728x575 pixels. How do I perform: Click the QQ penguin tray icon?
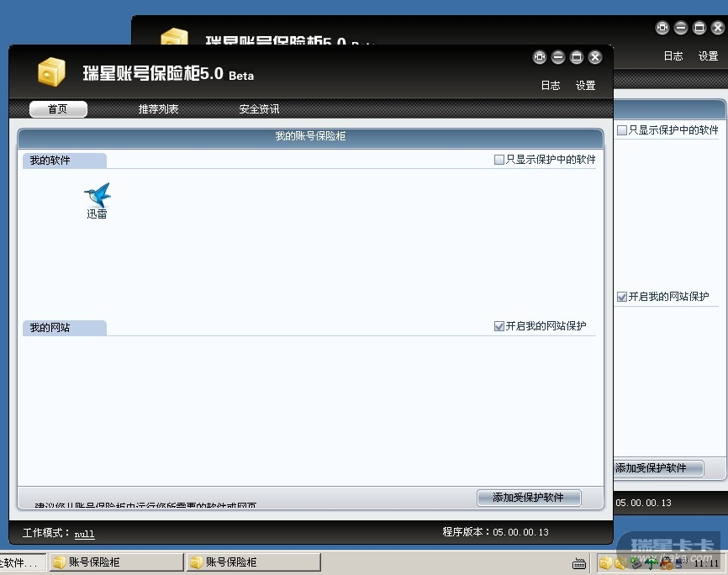(x=667, y=563)
